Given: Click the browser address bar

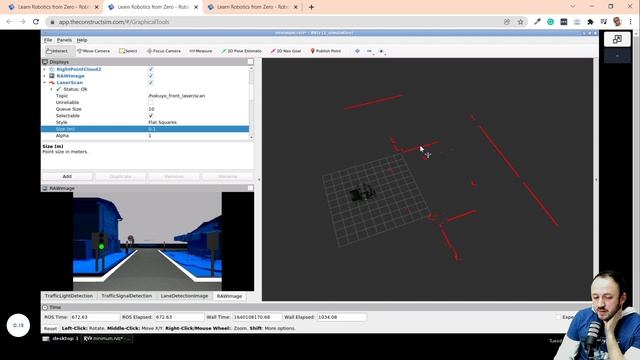Looking at the screenshot, I should coord(273,22).
